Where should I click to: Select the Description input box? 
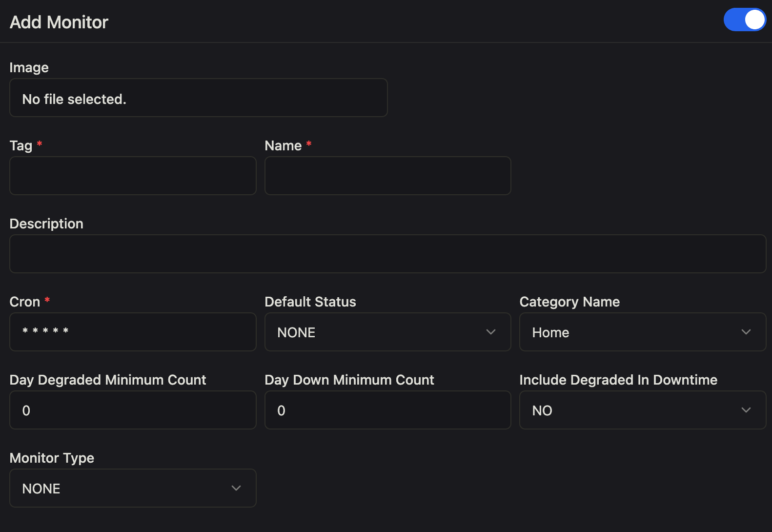(387, 254)
